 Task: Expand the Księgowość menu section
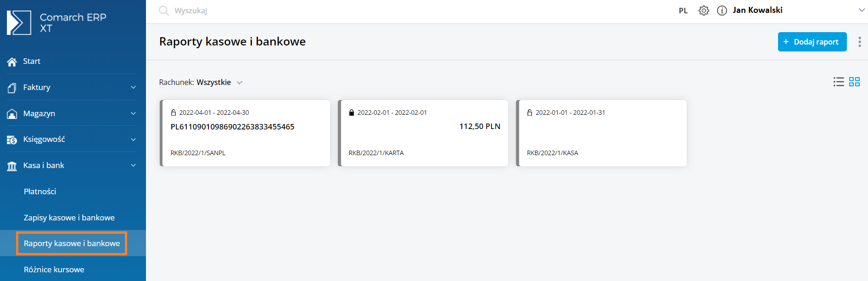pyautogui.click(x=133, y=140)
